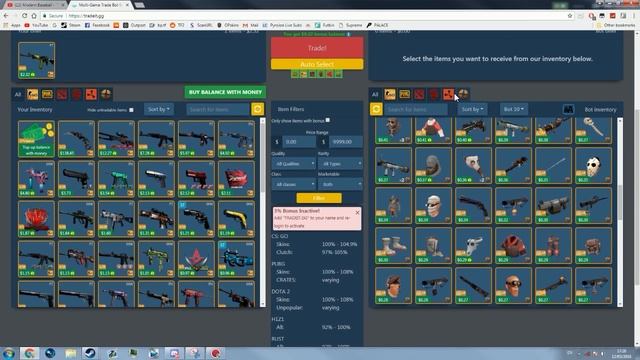
Task: Select the yellow-black pistol in Your Inventory
Action: (x=236, y=219)
